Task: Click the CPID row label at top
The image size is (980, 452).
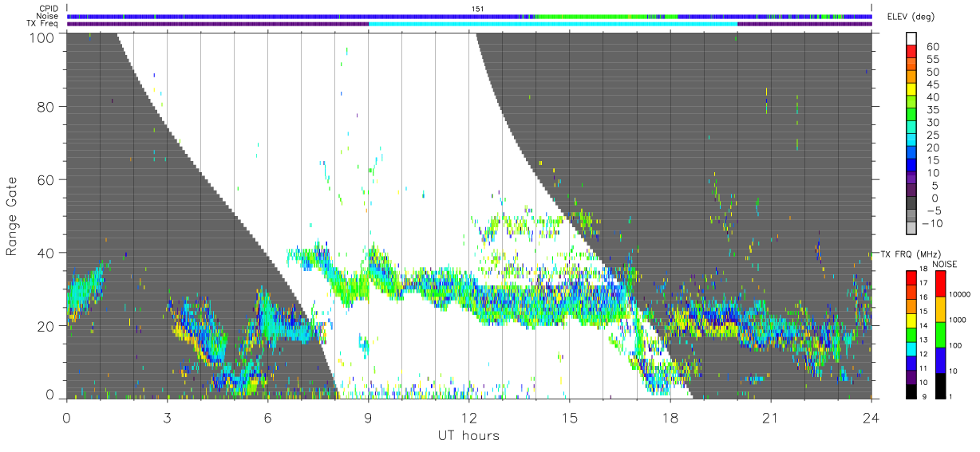Action: (49, 9)
